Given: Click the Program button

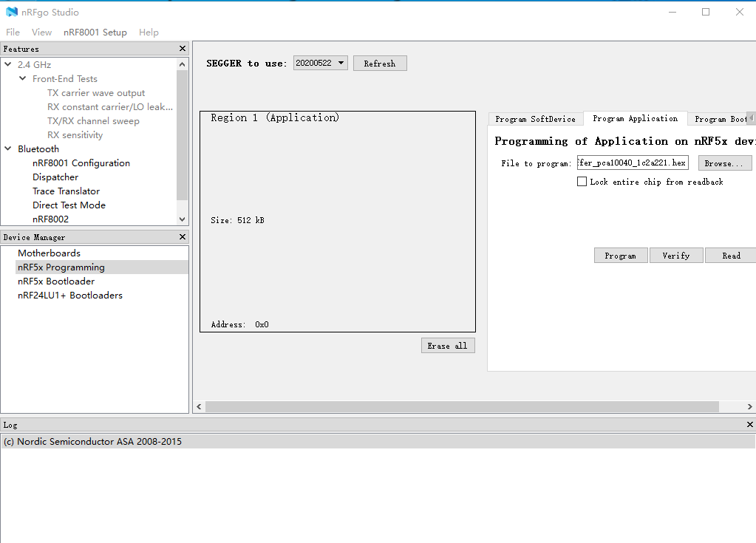Looking at the screenshot, I should point(621,256).
